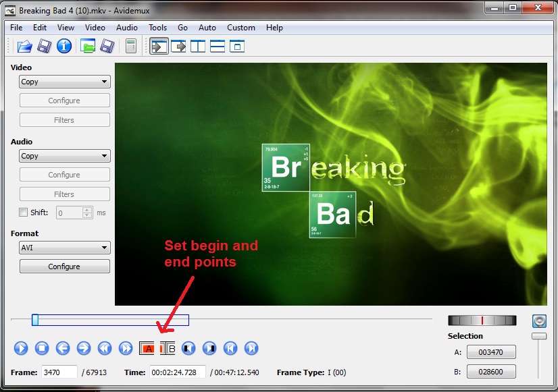Go back one frame
This screenshot has width=558, height=392.
(63, 348)
